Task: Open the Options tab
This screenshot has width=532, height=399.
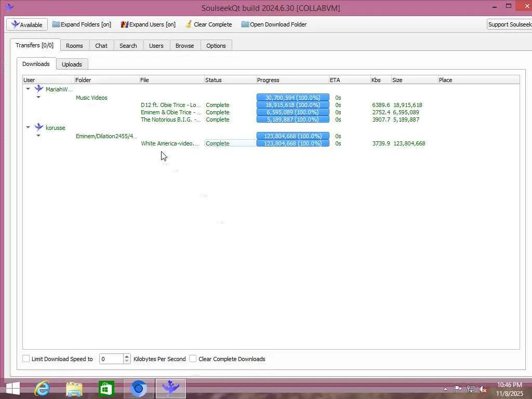Action: coord(216,46)
